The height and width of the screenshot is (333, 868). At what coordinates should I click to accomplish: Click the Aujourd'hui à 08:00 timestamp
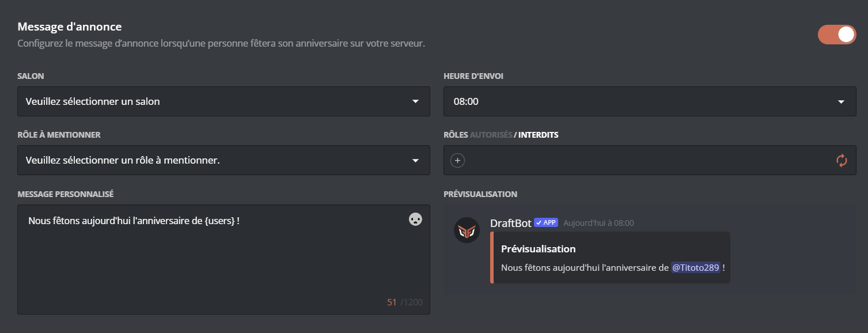click(x=599, y=222)
